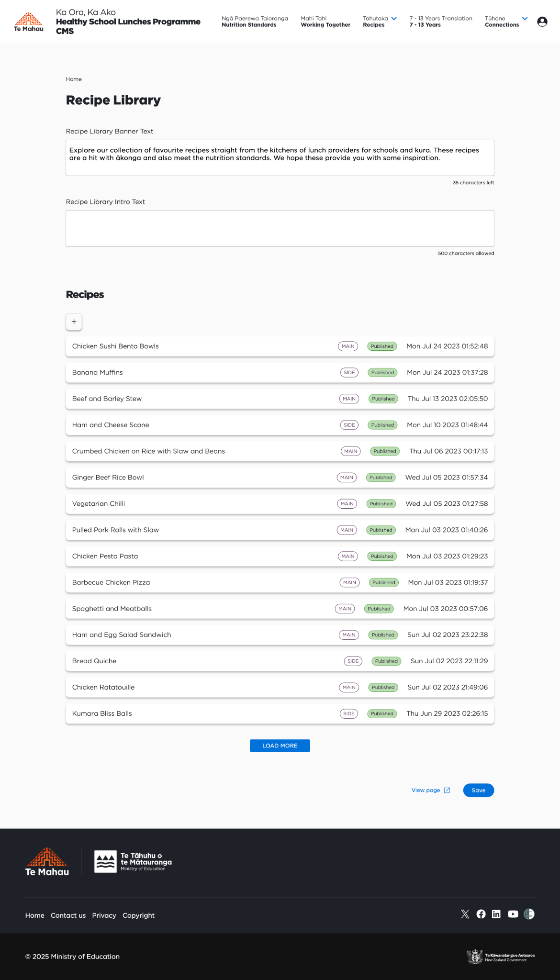Follow the View page external link
Screen dimensions: 560x980
coord(430,790)
